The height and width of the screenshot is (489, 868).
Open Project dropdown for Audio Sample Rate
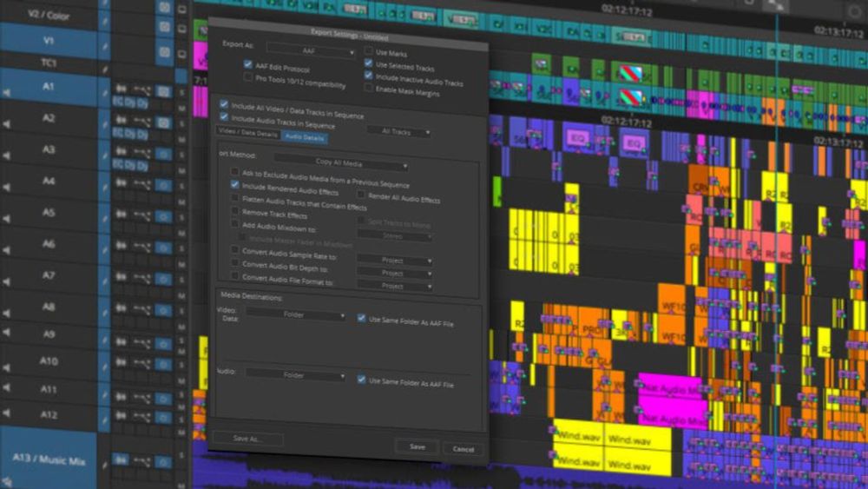(395, 261)
